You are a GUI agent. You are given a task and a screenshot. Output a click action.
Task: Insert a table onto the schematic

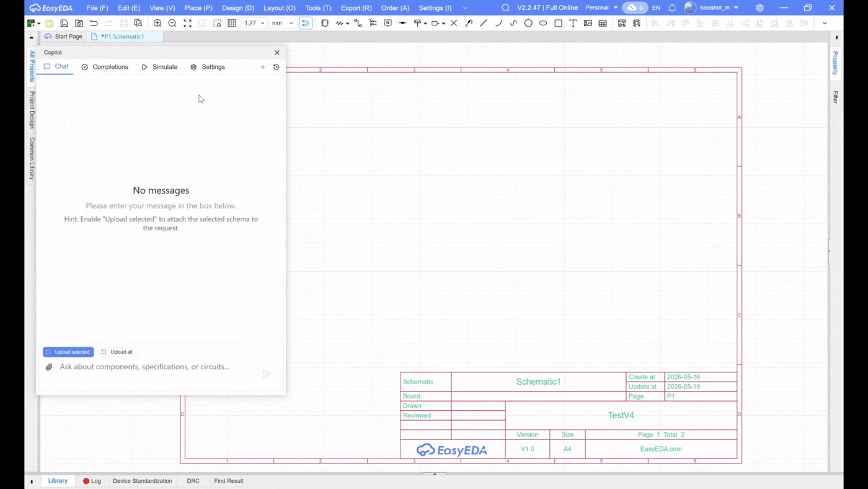(x=603, y=23)
